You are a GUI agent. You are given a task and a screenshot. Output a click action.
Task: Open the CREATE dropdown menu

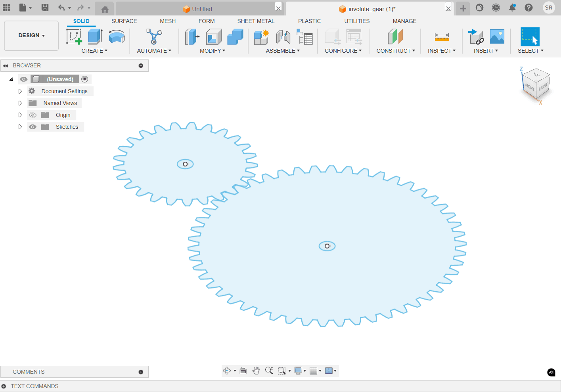tap(94, 51)
